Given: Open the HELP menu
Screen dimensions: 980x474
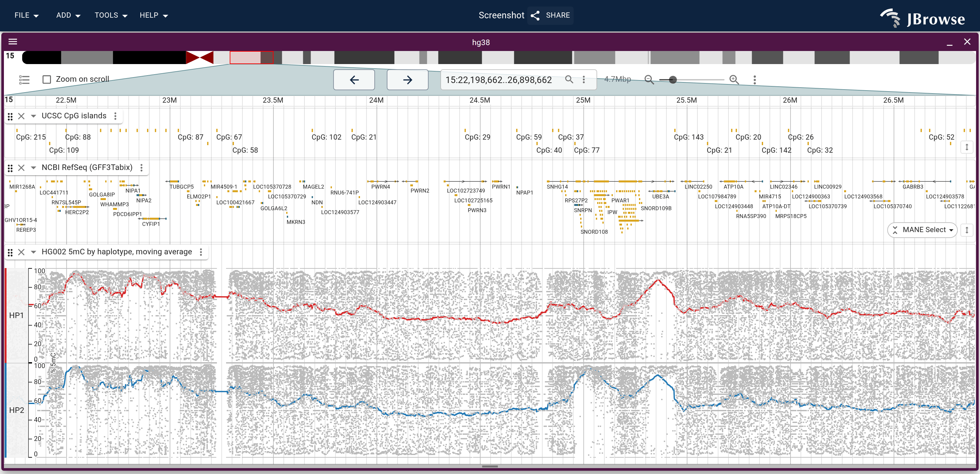Looking at the screenshot, I should click(x=154, y=15).
